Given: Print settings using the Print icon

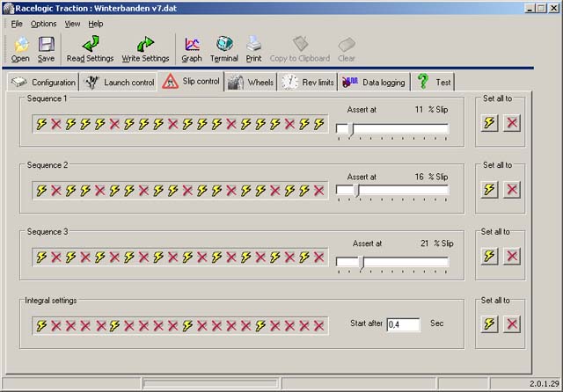Looking at the screenshot, I should 254,48.
